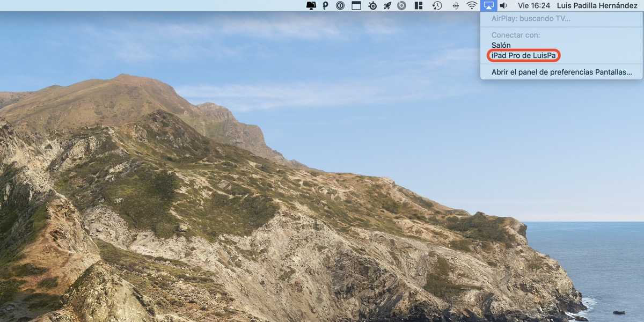The height and width of the screenshot is (322, 644).
Task: Click the window-shaped menu bar icon
Action: 356,5
